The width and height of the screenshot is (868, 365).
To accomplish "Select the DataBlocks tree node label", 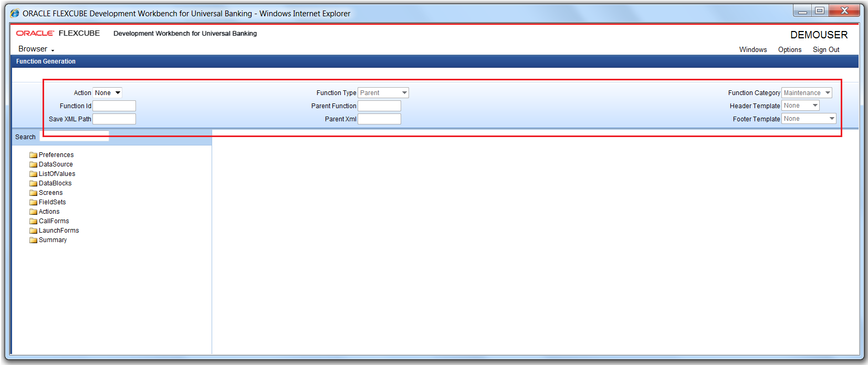I will pyautogui.click(x=55, y=183).
